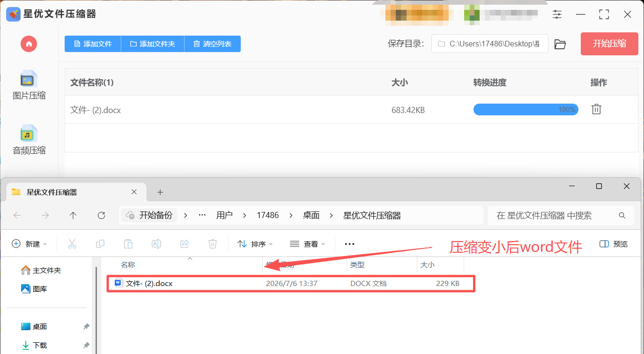Screen dimensions: 644x354
Task: Click the Explorer refresh icon
Action: 101,215
